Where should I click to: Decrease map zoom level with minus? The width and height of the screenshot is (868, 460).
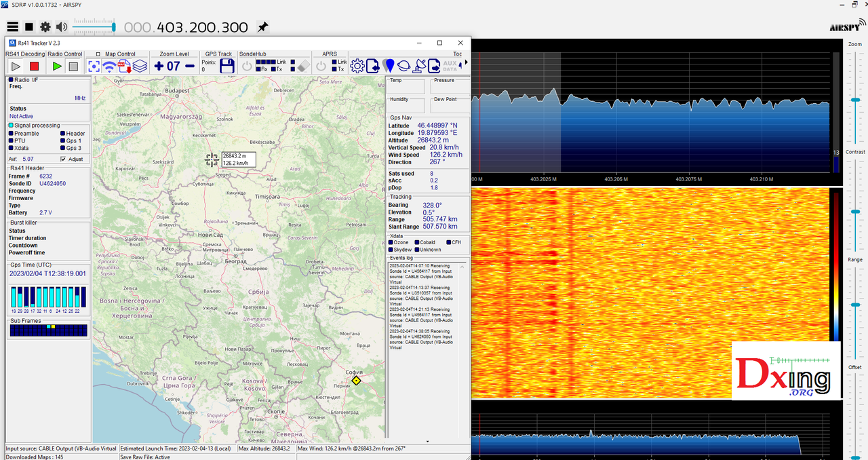pos(190,66)
